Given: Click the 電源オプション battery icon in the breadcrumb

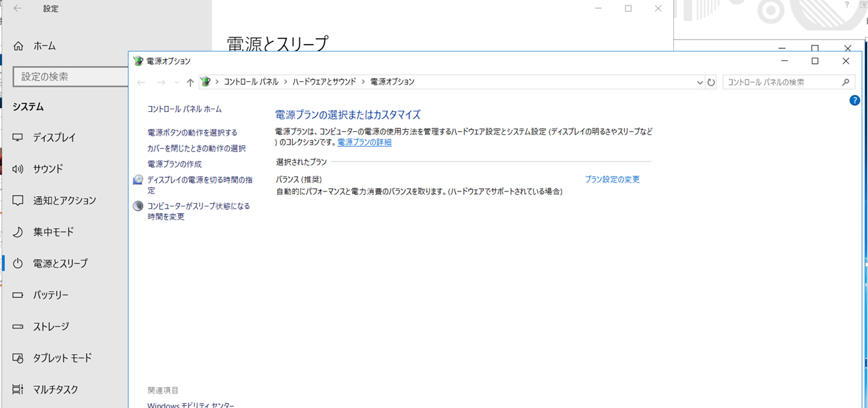Looking at the screenshot, I should pos(203,81).
